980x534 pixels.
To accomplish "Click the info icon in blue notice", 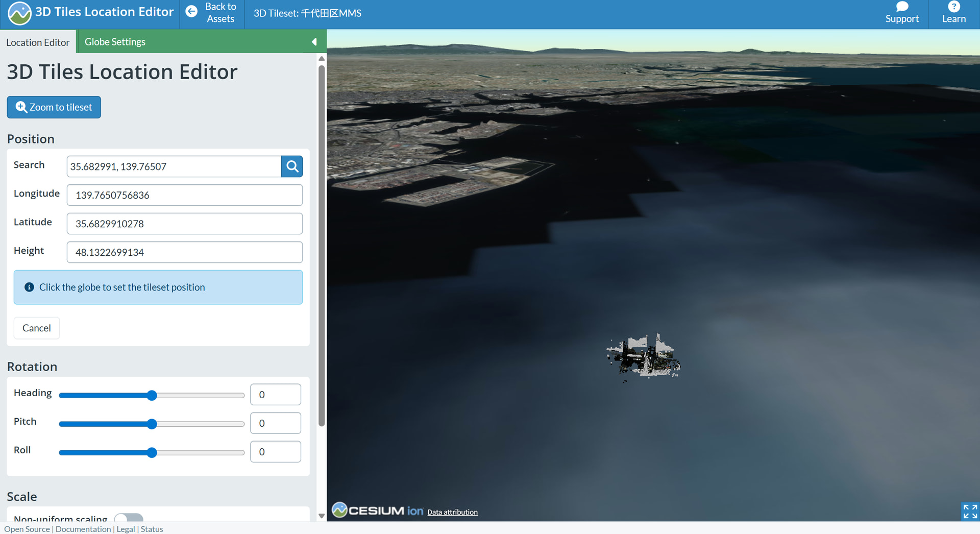I will 30,287.
